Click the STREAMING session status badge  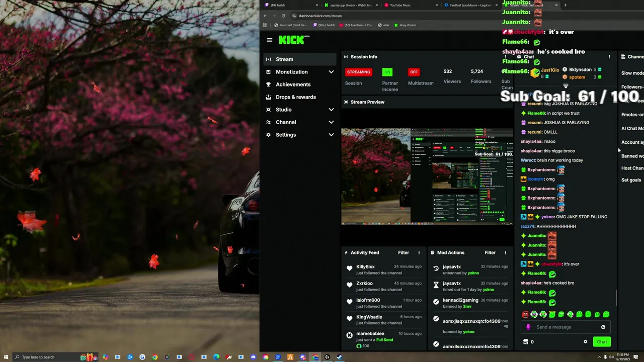point(358,72)
